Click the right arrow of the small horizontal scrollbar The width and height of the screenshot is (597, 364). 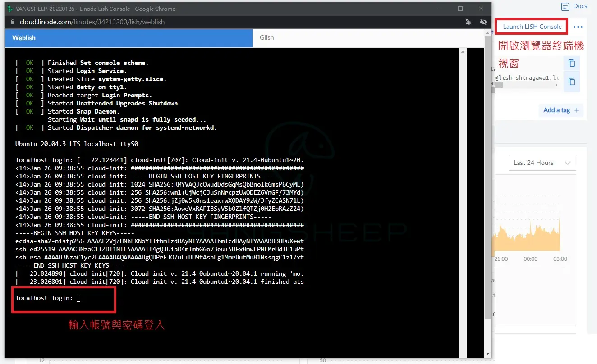pyautogui.click(x=556, y=85)
